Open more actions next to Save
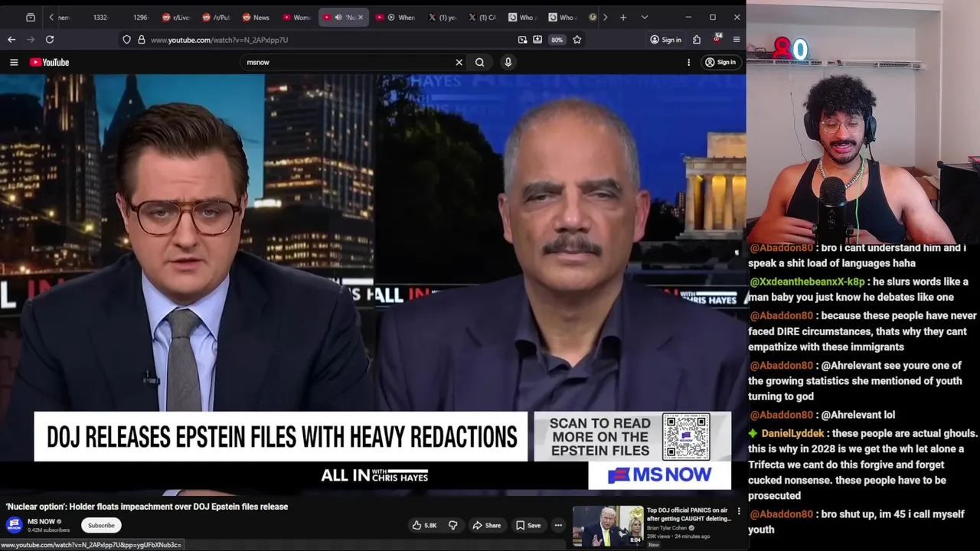The image size is (980, 551). pos(558,525)
